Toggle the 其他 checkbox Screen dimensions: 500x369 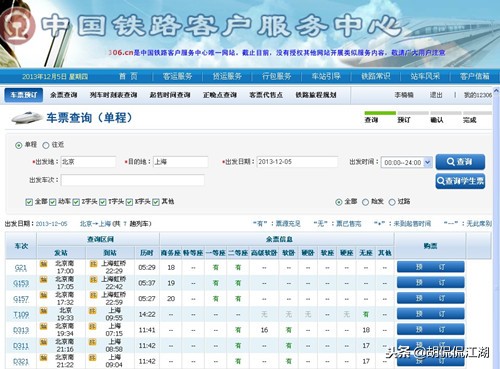[156, 202]
